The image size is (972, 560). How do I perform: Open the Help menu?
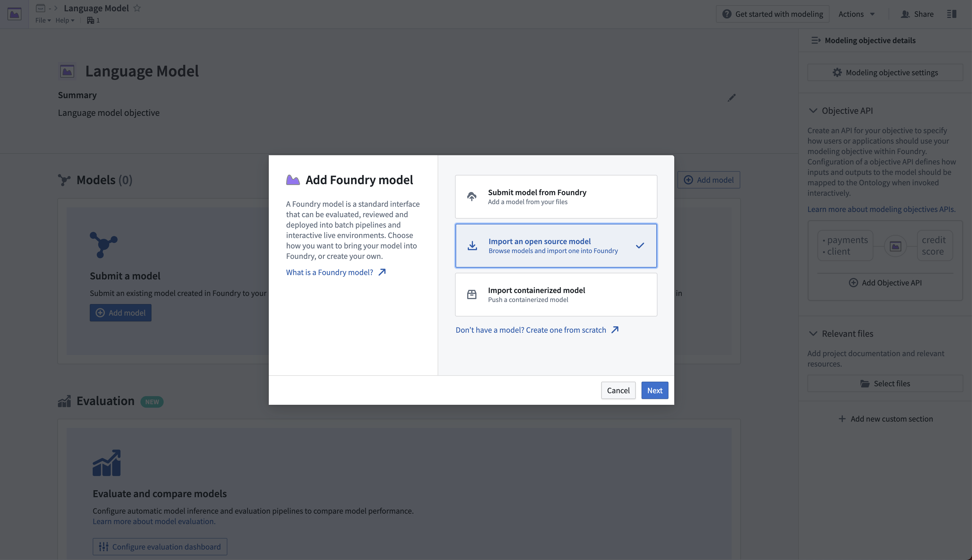pyautogui.click(x=65, y=20)
